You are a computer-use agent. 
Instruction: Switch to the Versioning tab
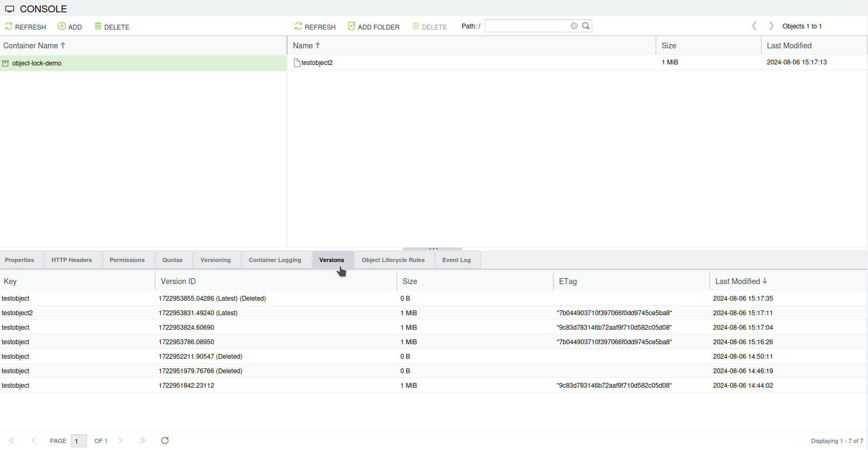pos(216,260)
